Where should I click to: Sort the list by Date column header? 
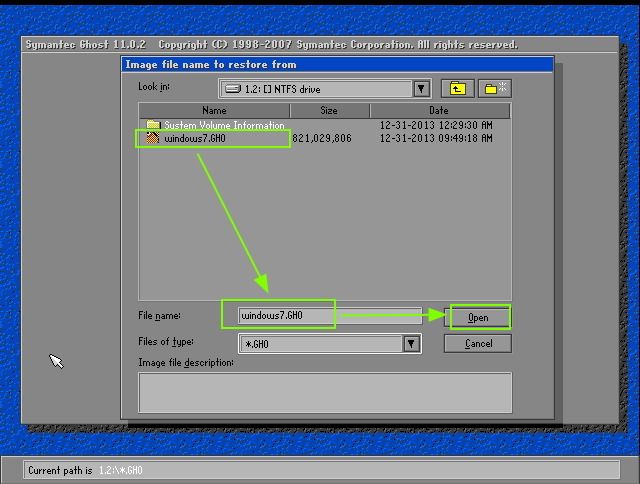click(439, 110)
